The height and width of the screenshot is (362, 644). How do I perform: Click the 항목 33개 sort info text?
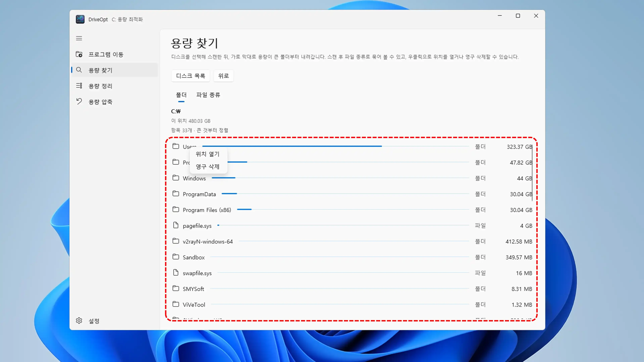pyautogui.click(x=200, y=130)
